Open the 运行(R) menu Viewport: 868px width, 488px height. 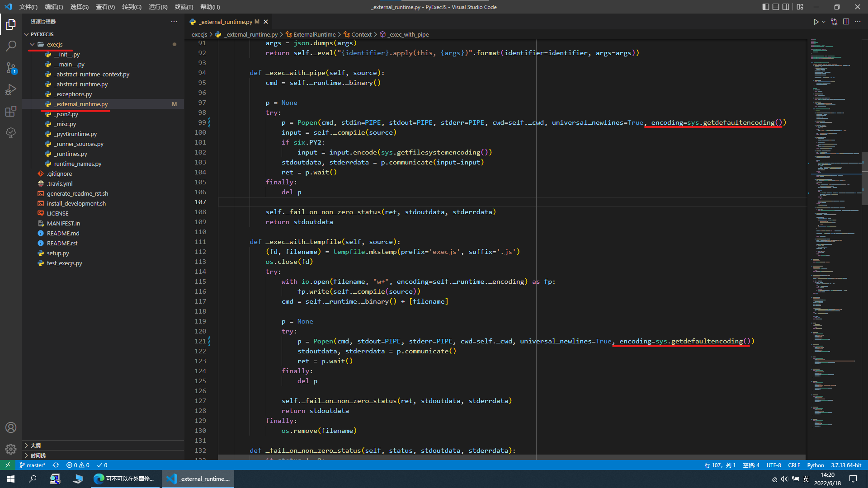tap(158, 7)
